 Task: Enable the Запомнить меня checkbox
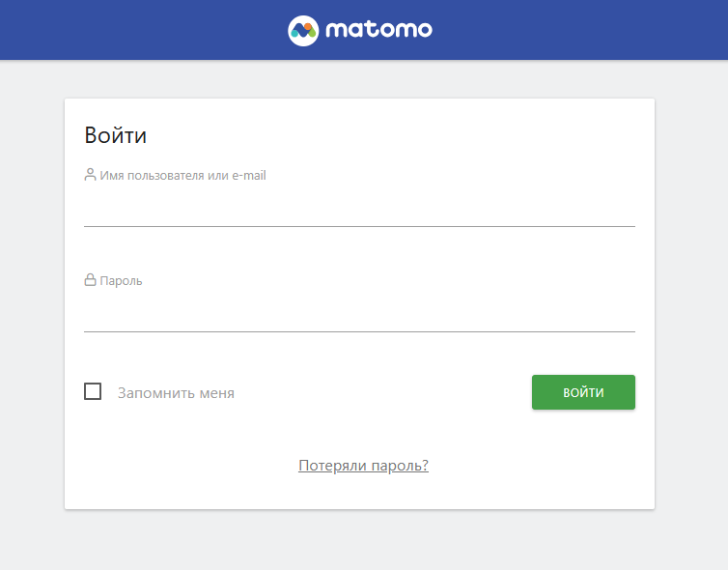[x=93, y=391]
